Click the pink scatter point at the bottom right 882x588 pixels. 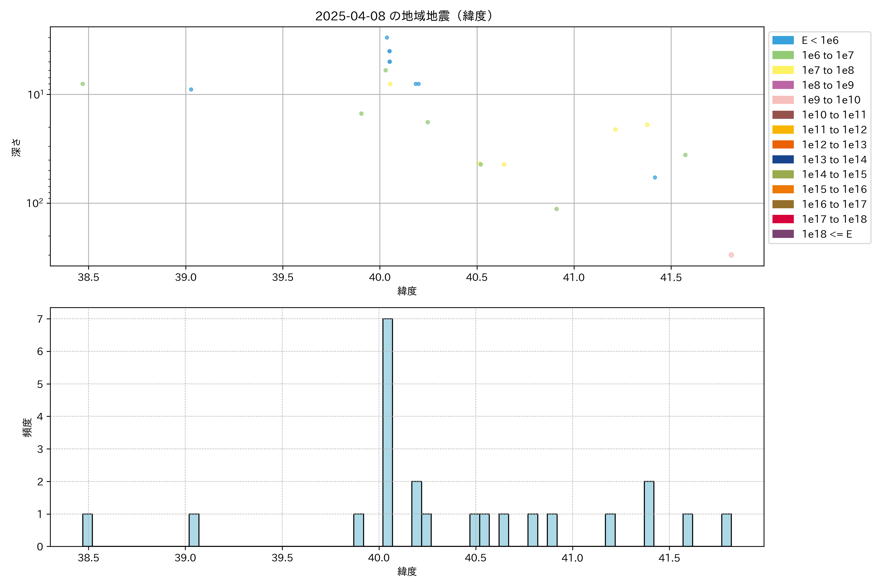pyautogui.click(x=731, y=255)
